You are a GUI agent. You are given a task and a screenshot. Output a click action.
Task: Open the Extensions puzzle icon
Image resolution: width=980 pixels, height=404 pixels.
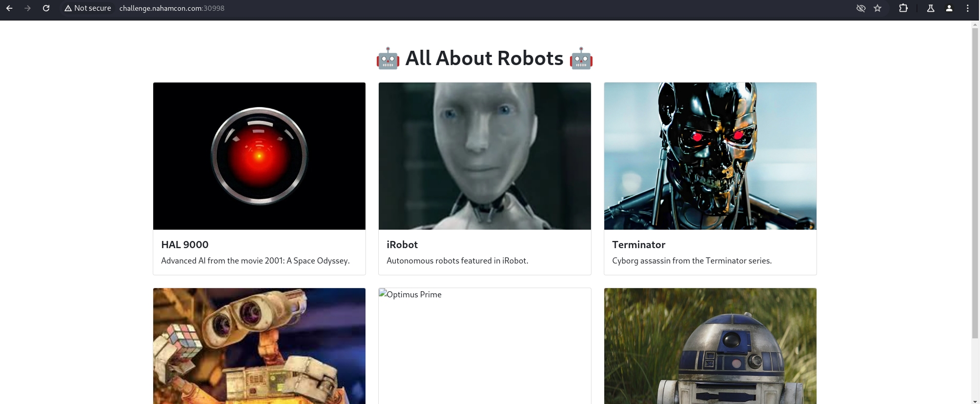[x=903, y=8]
